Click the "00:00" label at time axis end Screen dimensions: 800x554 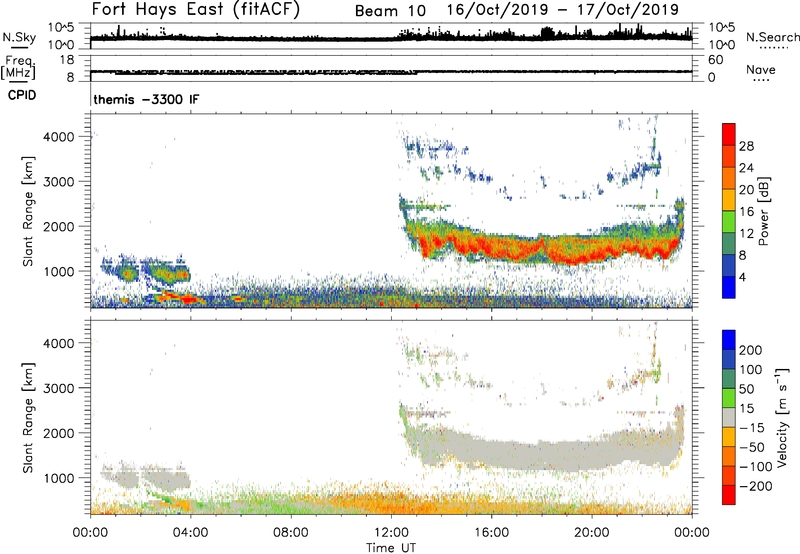(x=692, y=533)
